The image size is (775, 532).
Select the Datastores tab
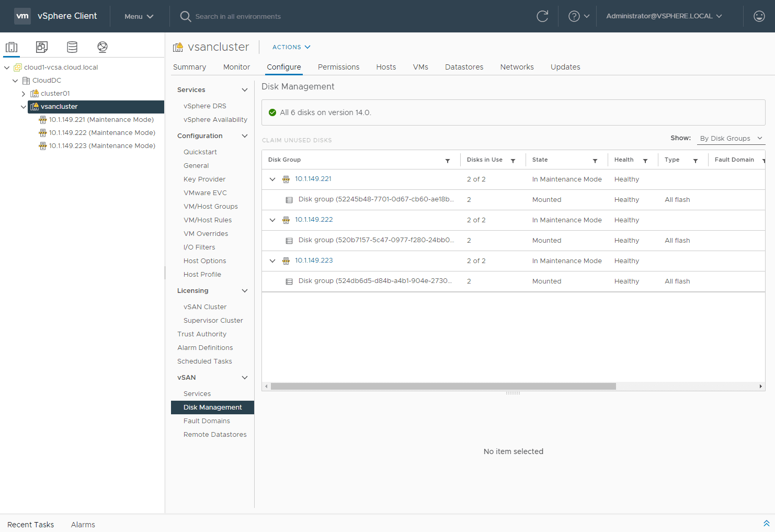point(464,67)
